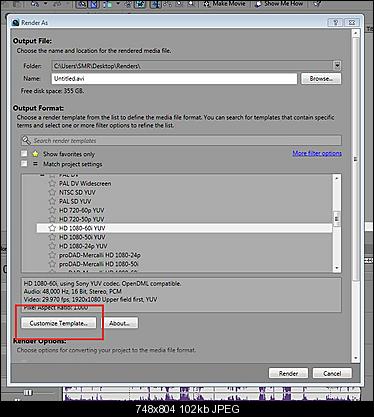374x417 pixels.
Task: Click the template list scrollbar thumb
Action: (x=337, y=219)
